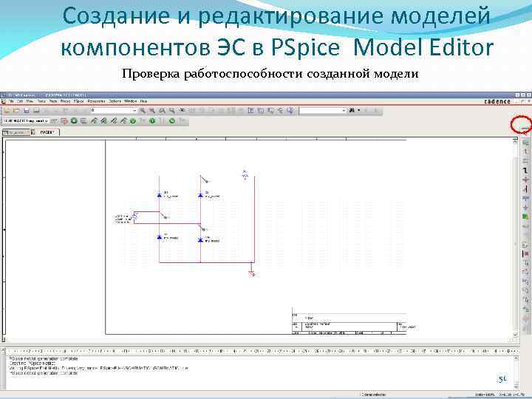Click the bus entry tool icon
The image size is (532, 399).
coord(525,189)
